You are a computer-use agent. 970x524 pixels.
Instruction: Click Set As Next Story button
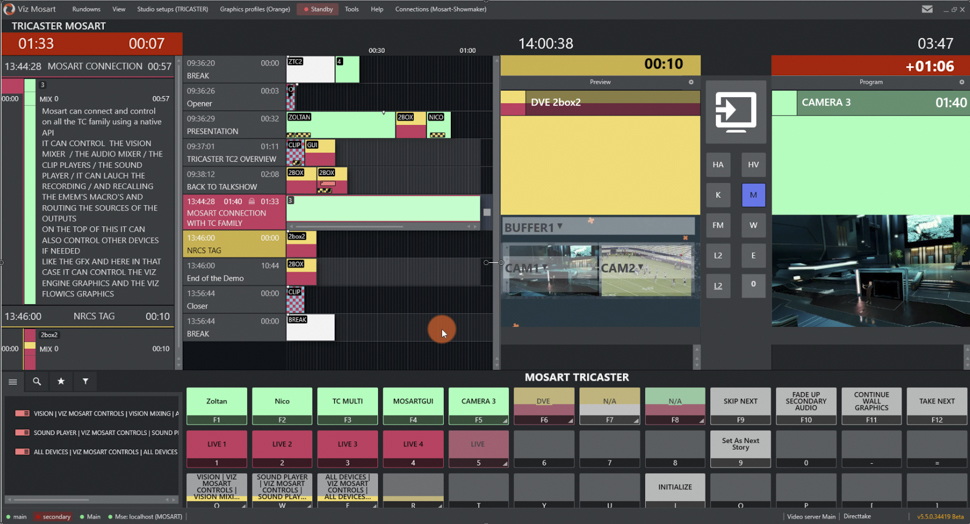740,449
